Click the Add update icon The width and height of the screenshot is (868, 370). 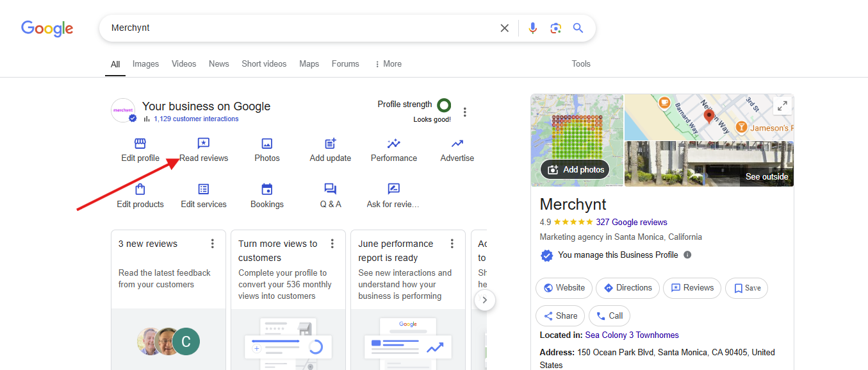(331, 144)
